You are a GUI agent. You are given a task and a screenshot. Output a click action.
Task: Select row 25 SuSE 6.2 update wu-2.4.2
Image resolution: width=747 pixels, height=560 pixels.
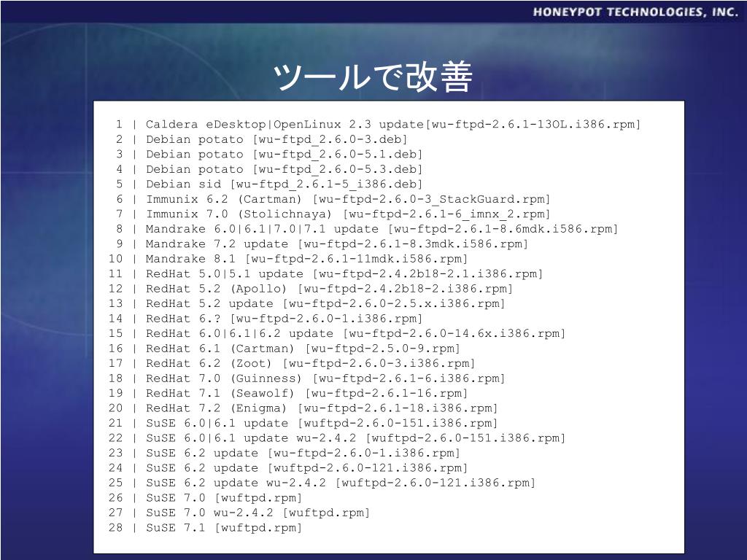pos(322,483)
